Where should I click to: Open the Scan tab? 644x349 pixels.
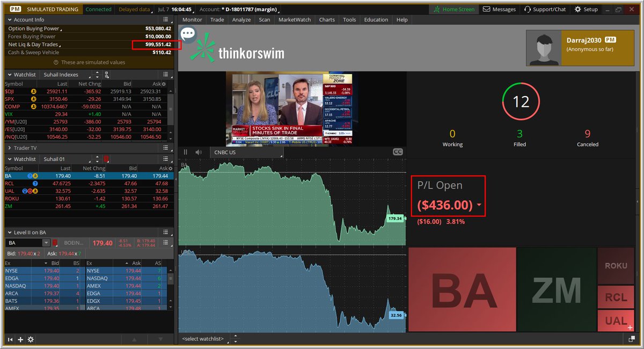coord(265,20)
